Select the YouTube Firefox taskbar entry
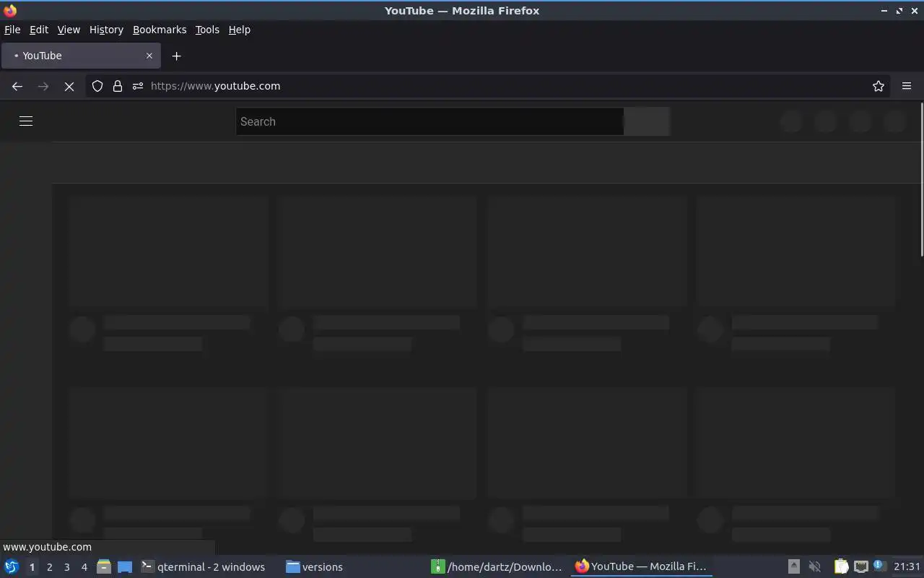The image size is (924, 578). [641, 567]
